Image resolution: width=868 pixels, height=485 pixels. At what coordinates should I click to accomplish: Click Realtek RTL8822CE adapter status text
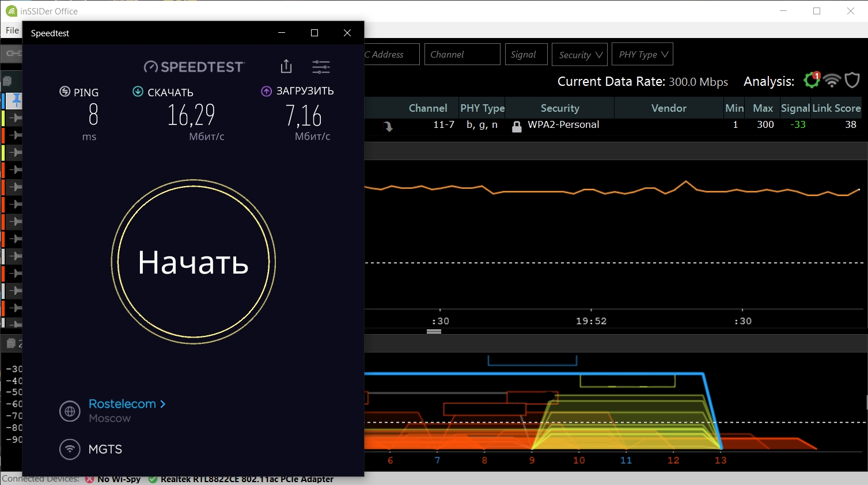pyautogui.click(x=247, y=479)
